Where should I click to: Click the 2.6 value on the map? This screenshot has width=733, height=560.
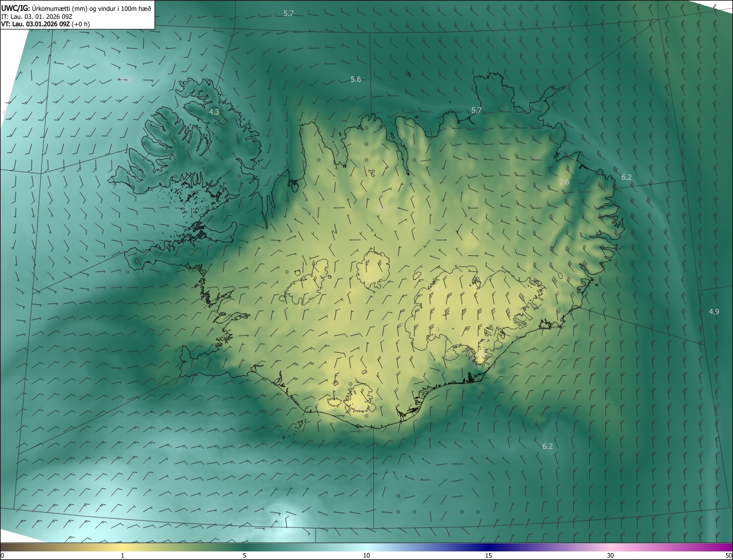[564, 182]
